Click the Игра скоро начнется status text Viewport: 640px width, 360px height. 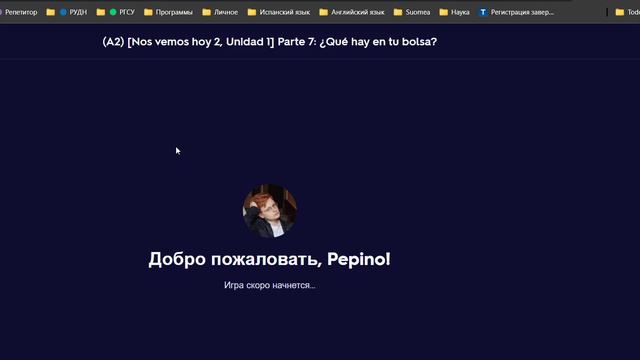(269, 285)
